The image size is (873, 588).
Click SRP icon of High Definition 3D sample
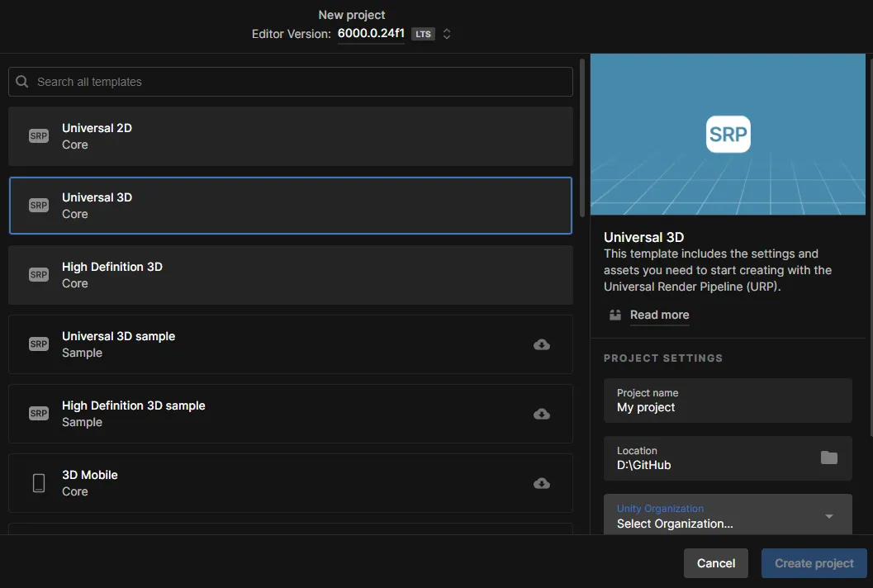tap(39, 413)
